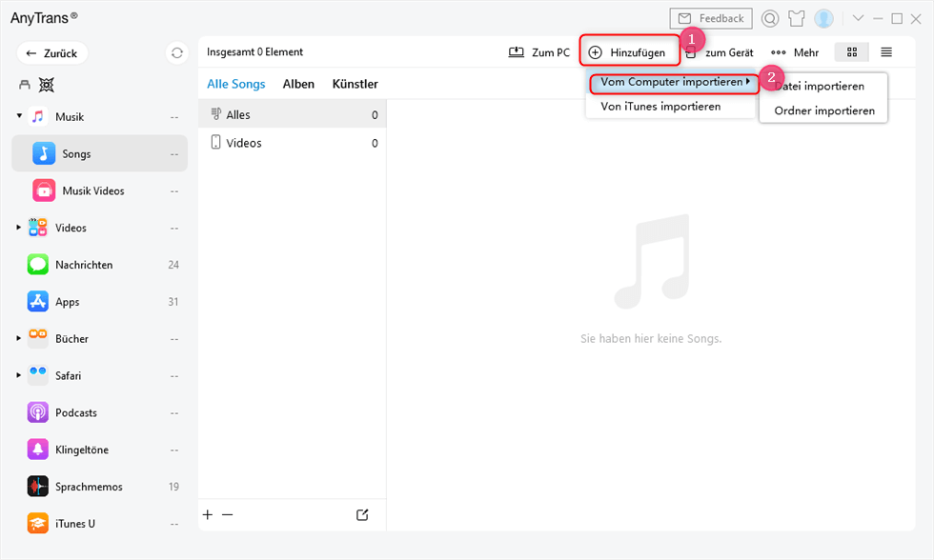934x560 pixels.
Task: Choose Vom Computer importieren menu entry
Action: [674, 82]
